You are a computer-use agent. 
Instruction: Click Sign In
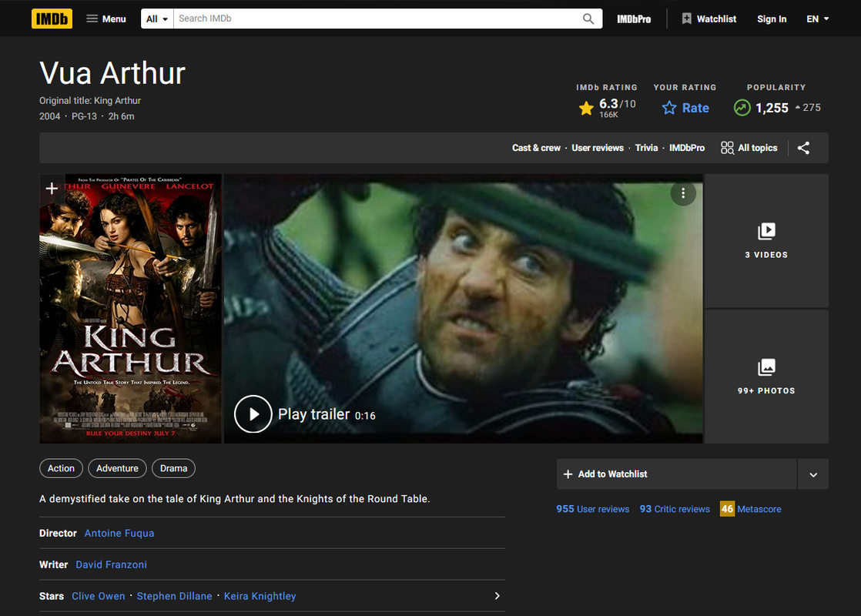pyautogui.click(x=772, y=18)
